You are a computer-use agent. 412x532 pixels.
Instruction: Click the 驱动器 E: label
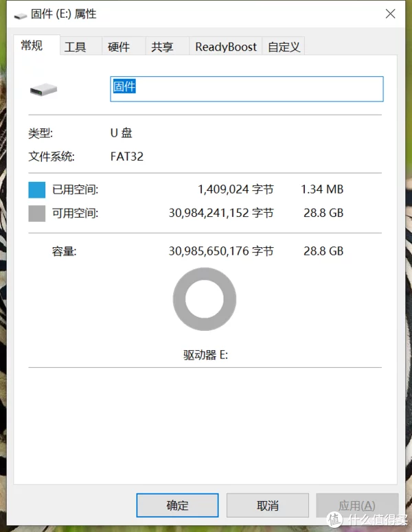coord(206,355)
